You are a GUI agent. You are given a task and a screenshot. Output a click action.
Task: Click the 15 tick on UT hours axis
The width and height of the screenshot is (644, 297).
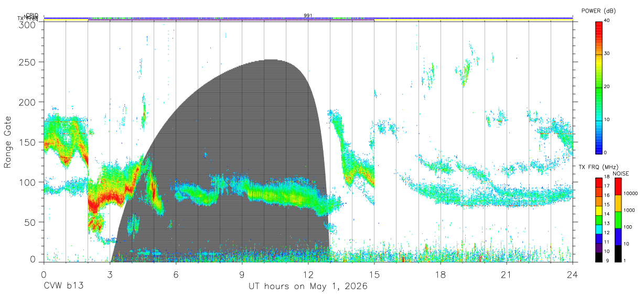[374, 274]
